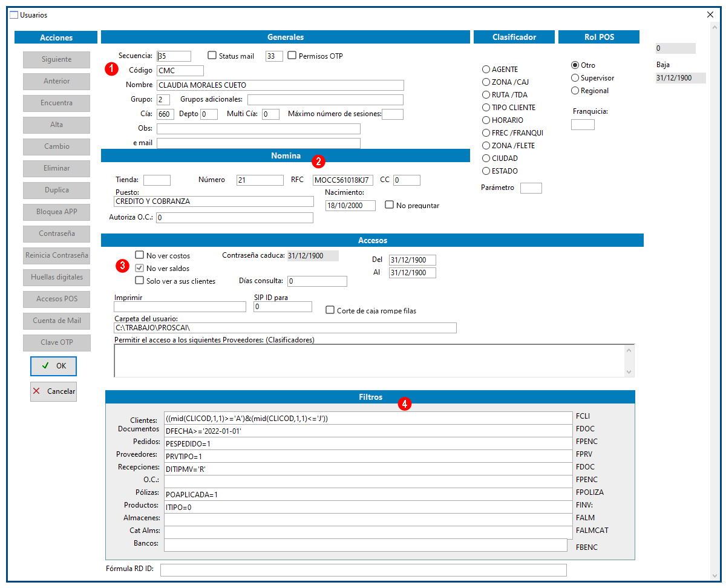Toggle the No preguntar checkbox

pyautogui.click(x=389, y=205)
